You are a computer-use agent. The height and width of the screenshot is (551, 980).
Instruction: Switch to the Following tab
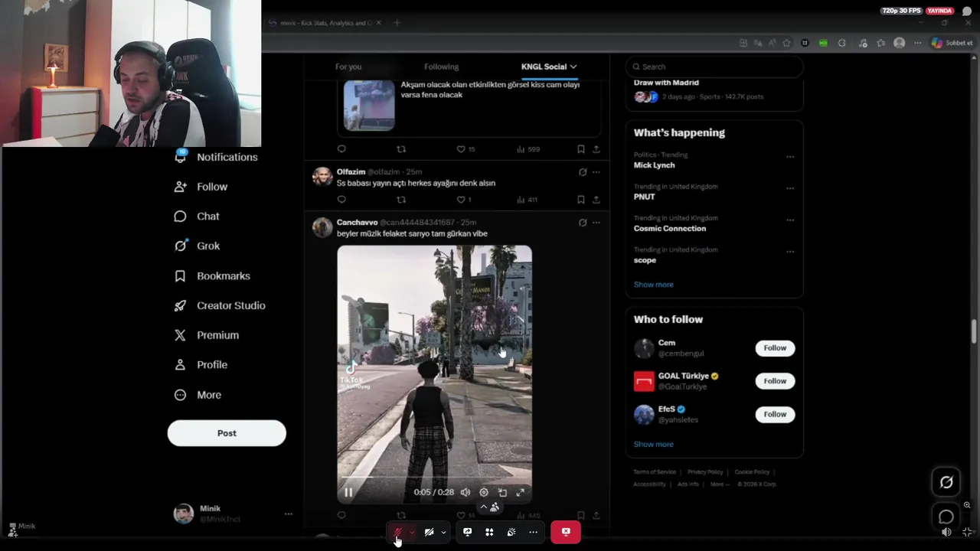(x=442, y=67)
